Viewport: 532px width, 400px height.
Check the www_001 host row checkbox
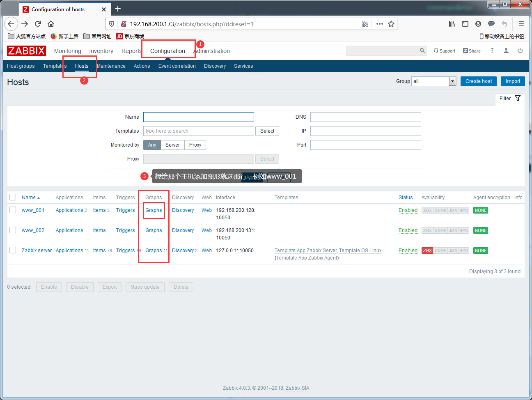[x=13, y=210]
